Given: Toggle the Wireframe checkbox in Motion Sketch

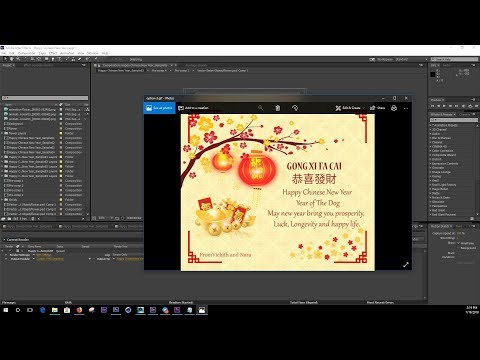Looking at the screenshot, I should pos(458,243).
